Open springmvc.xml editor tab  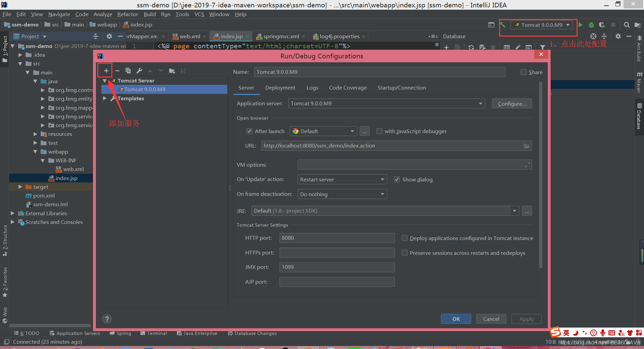(x=281, y=36)
